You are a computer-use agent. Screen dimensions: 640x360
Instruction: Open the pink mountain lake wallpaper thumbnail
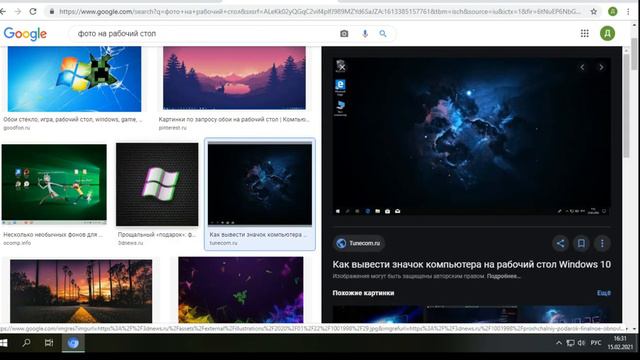pyautogui.click(x=234, y=78)
